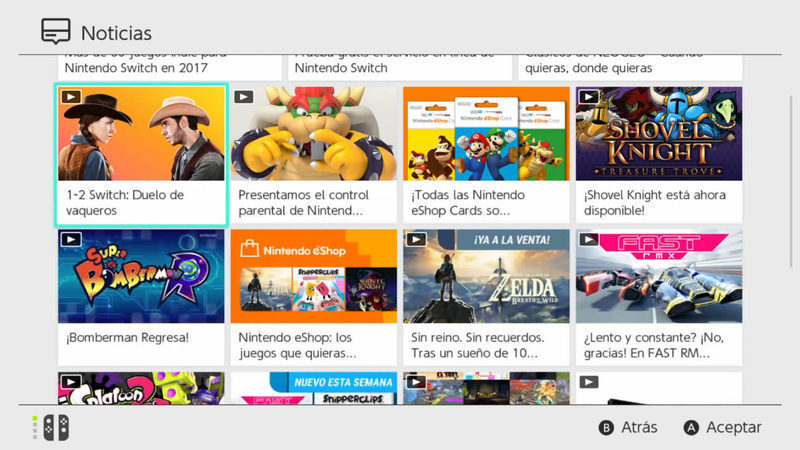Select the Nintendo eShop Cards news image
Viewport: 800px width, 450px height.
pyautogui.click(x=486, y=133)
